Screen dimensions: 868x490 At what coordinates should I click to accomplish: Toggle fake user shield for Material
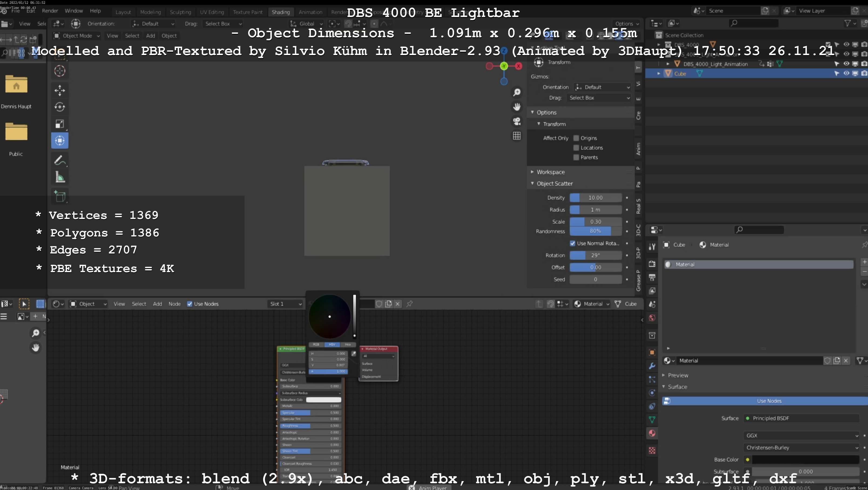pyautogui.click(x=827, y=361)
